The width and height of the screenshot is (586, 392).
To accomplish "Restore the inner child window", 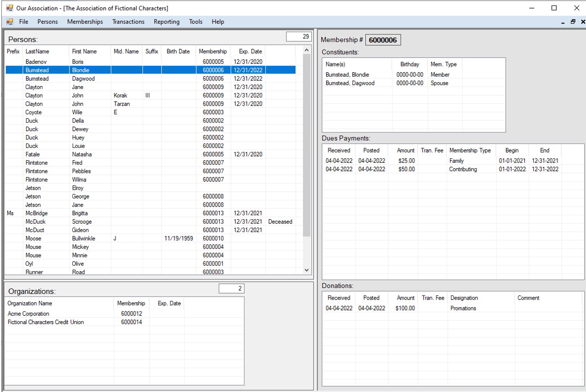I will pos(573,22).
